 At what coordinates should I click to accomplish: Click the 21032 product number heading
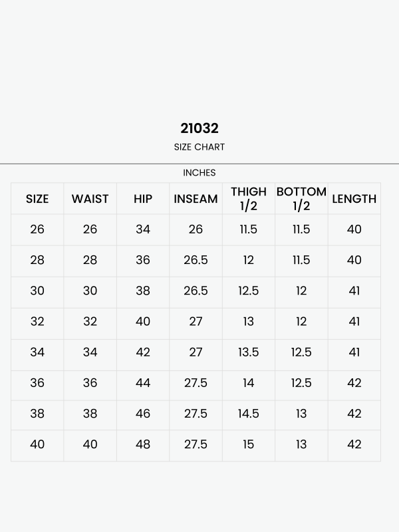[x=199, y=128]
